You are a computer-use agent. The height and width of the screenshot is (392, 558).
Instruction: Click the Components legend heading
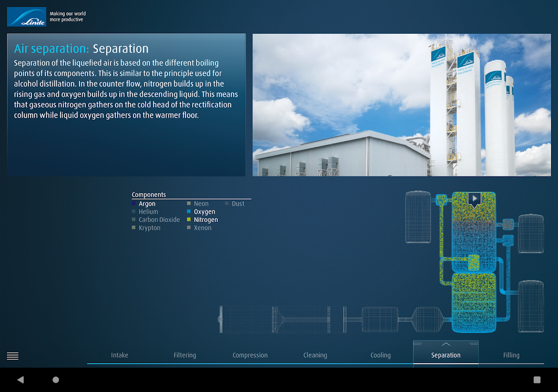click(x=149, y=195)
